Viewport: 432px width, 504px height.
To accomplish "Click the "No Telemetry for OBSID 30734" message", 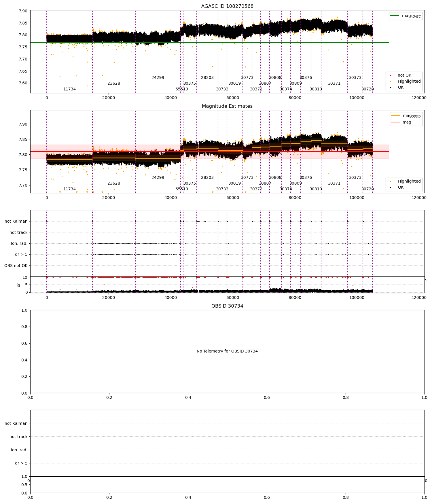I will tap(227, 351).
